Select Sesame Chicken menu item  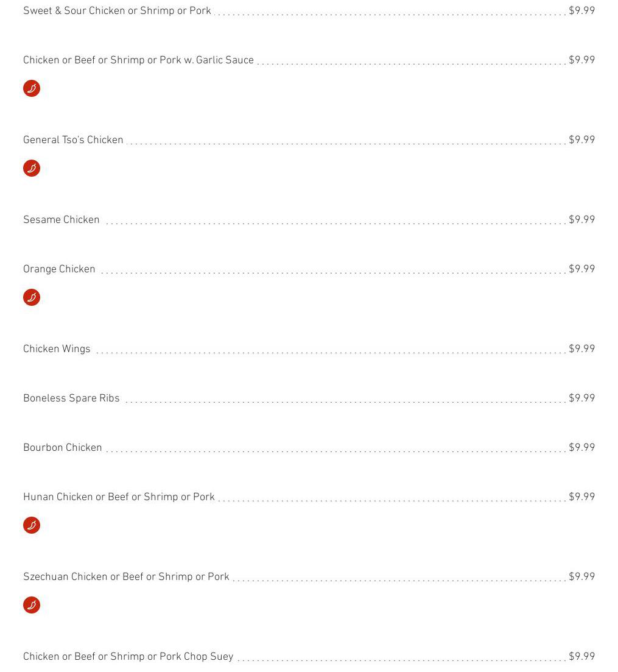(x=61, y=220)
